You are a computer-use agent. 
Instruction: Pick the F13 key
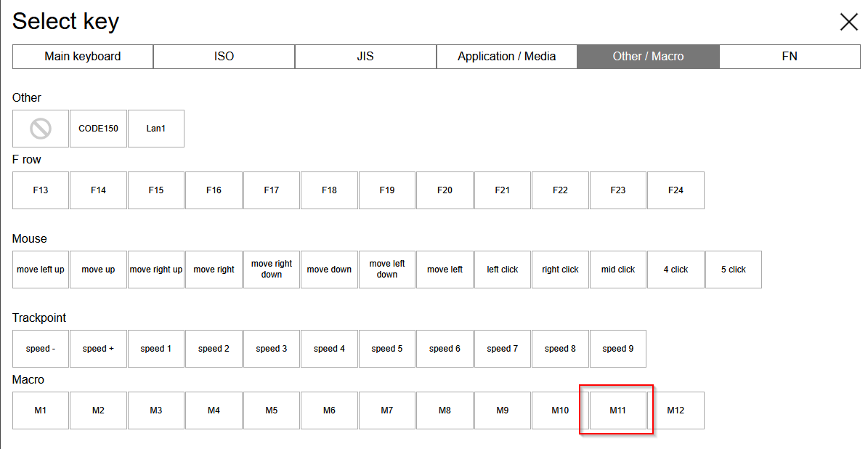pyautogui.click(x=41, y=190)
